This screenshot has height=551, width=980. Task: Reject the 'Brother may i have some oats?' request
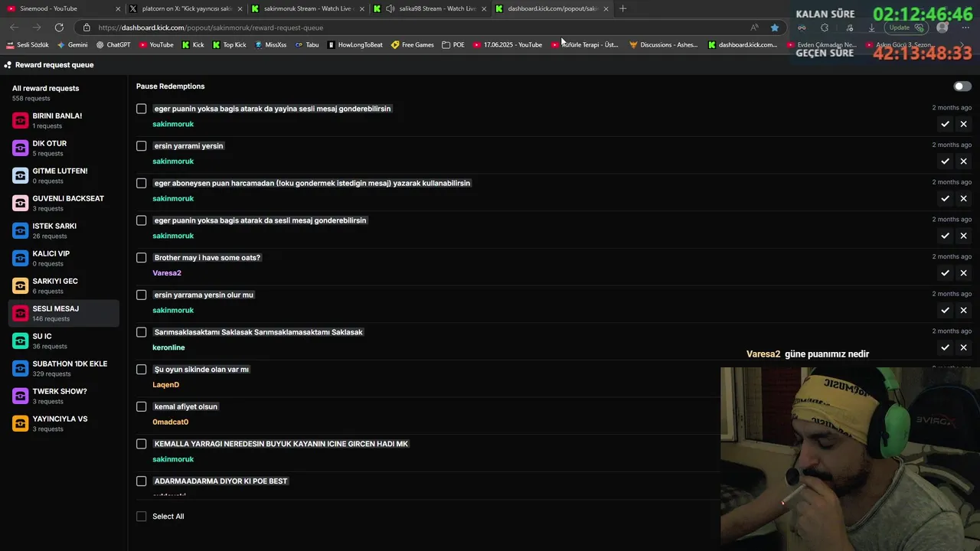pos(963,273)
